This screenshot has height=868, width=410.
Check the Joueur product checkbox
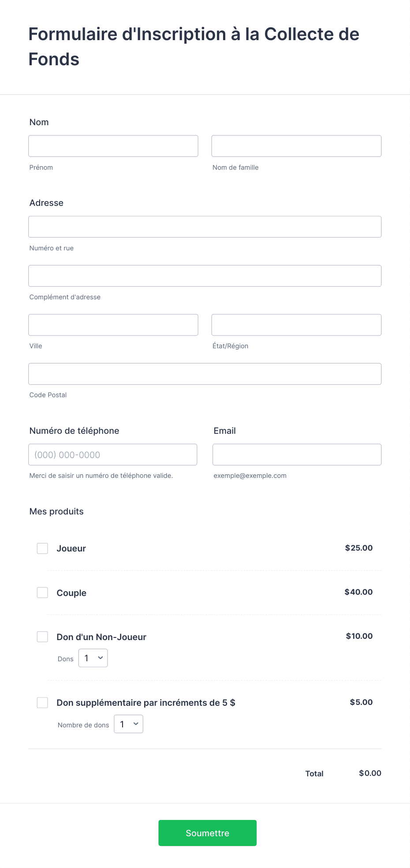pos(42,548)
